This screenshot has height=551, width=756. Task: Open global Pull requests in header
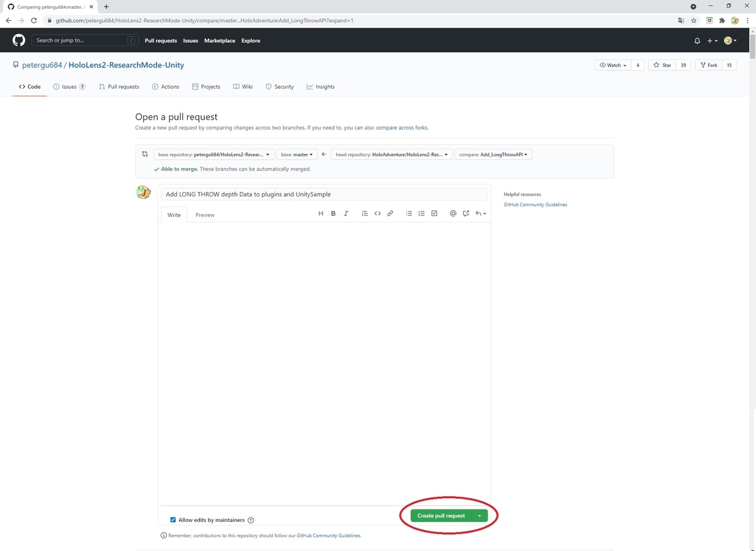(161, 40)
